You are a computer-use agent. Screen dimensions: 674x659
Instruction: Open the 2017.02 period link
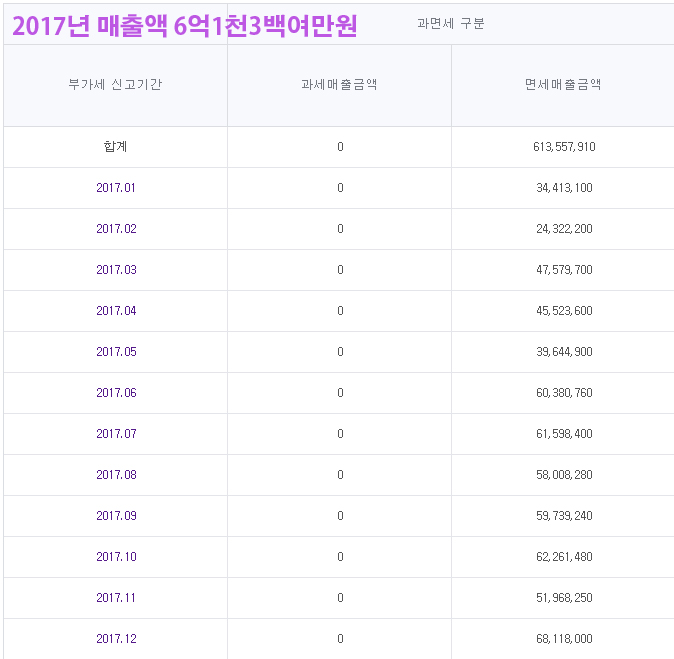click(x=116, y=229)
